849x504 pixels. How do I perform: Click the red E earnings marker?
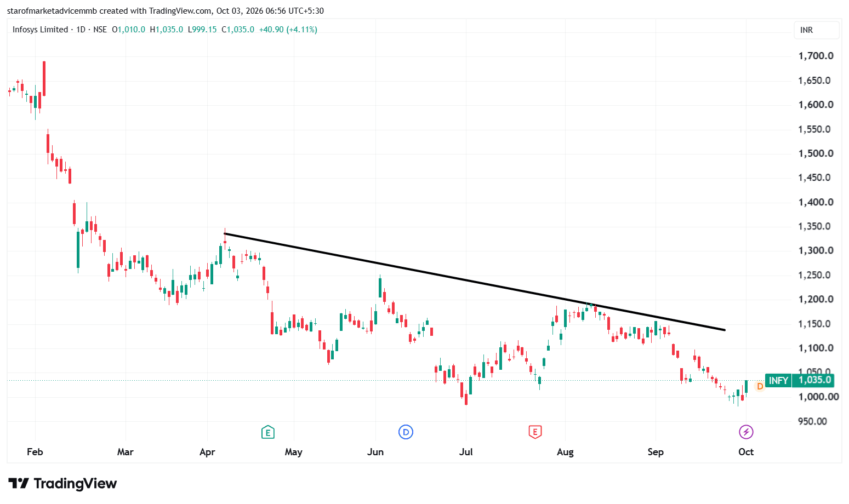click(535, 432)
